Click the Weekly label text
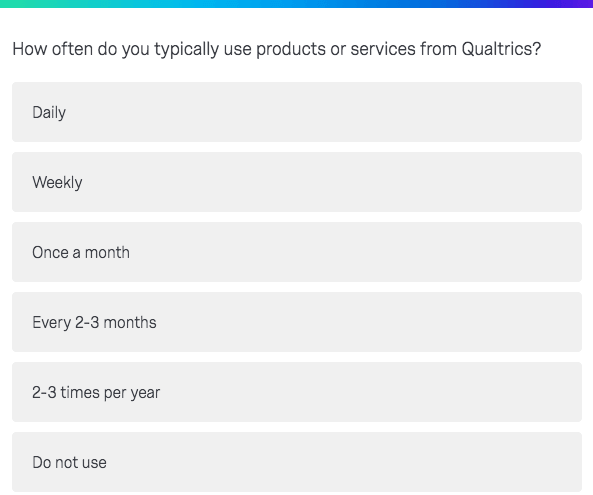This screenshot has width=593, height=495. click(57, 183)
